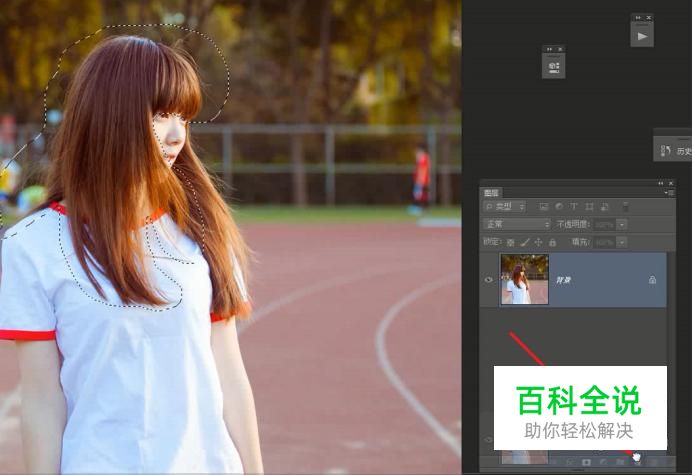This screenshot has width=692, height=475.
Task: Click the new group folder icon
Action: [x=620, y=462]
